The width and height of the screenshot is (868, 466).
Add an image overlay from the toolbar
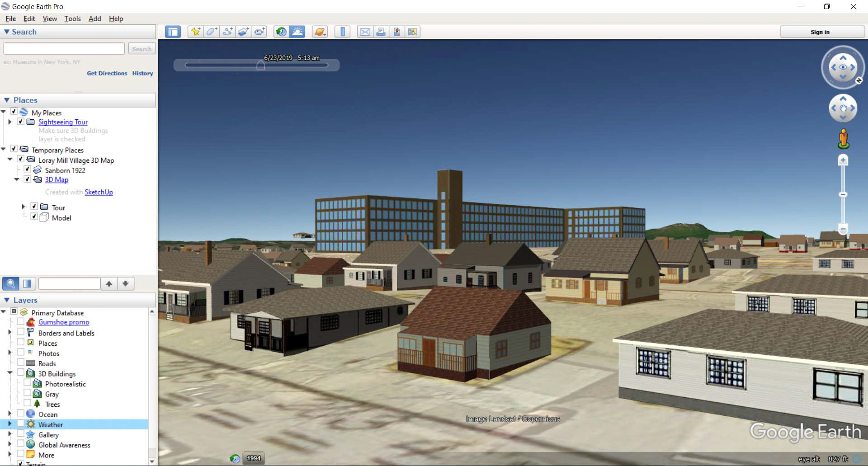point(243,32)
